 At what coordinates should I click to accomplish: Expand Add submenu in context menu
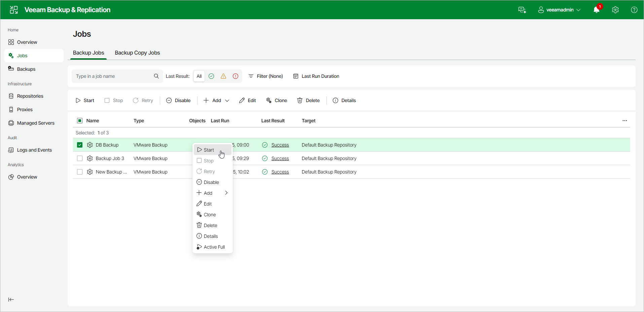coord(213,193)
